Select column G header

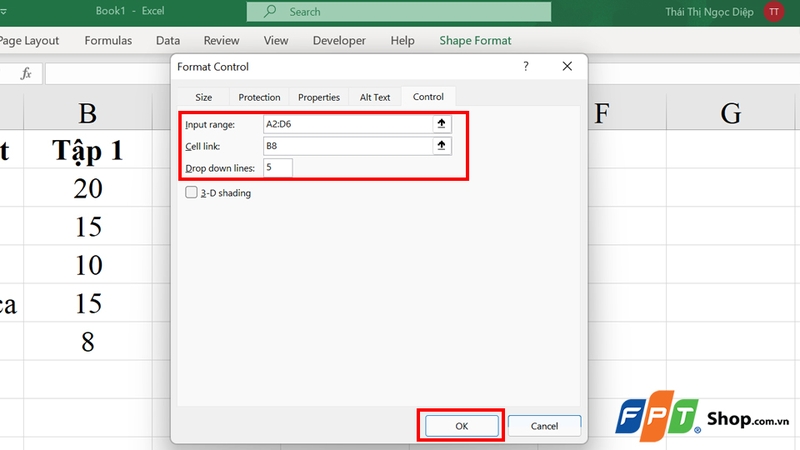pyautogui.click(x=730, y=113)
